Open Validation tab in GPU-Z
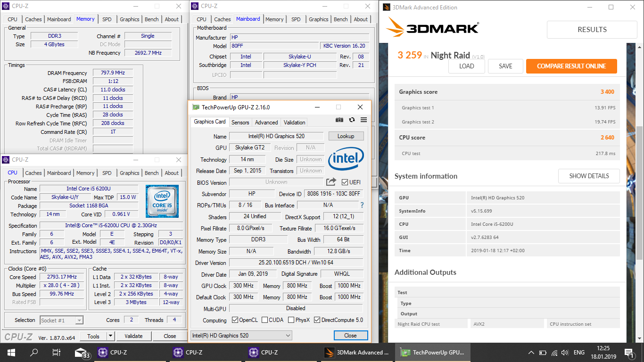Image resolution: width=644 pixels, height=362 pixels. (x=294, y=122)
